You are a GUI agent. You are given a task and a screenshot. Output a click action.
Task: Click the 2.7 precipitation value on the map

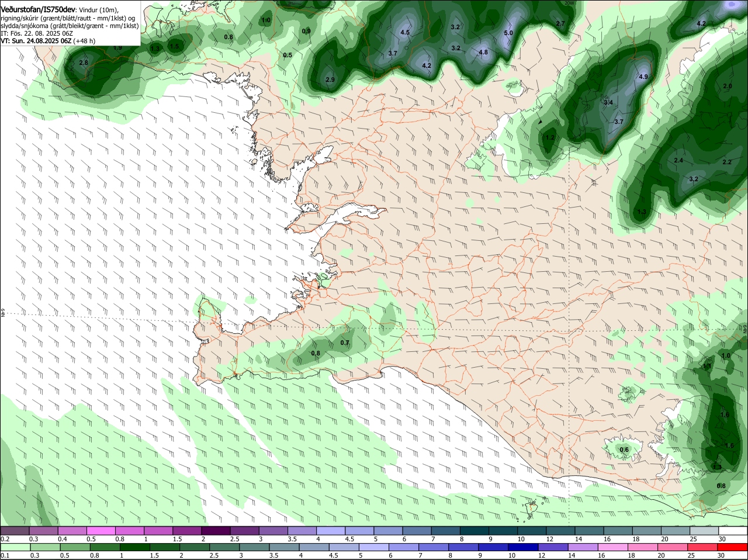click(x=560, y=23)
